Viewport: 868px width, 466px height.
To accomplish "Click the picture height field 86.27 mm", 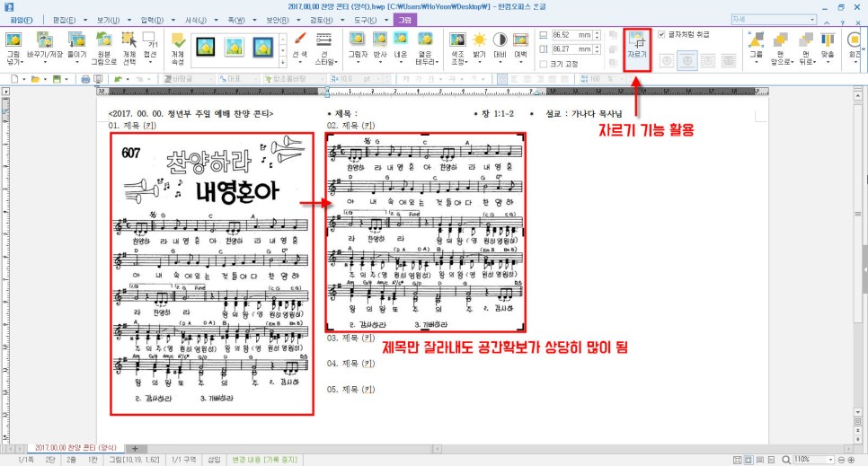I will (571, 49).
